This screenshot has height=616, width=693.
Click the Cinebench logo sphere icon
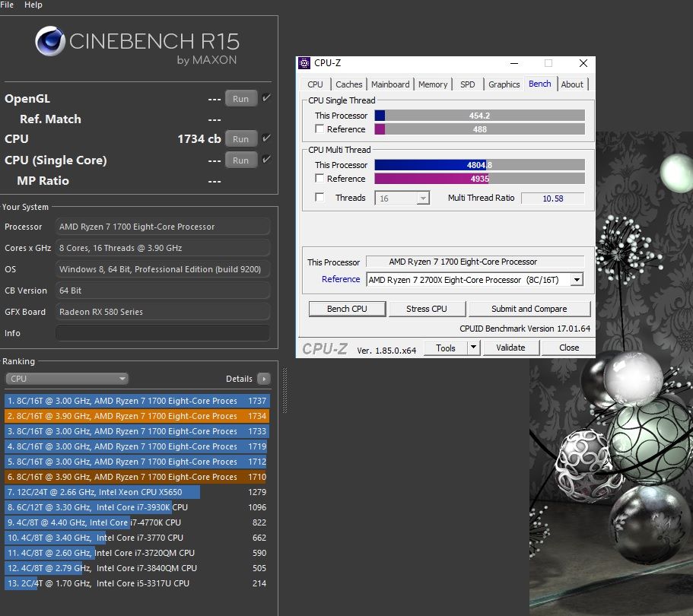pos(50,41)
